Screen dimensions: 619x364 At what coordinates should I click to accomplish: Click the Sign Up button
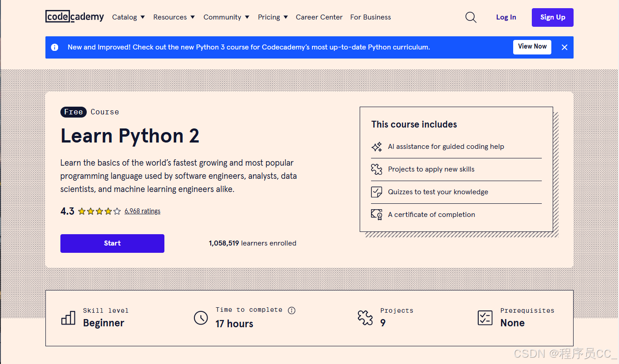553,17
